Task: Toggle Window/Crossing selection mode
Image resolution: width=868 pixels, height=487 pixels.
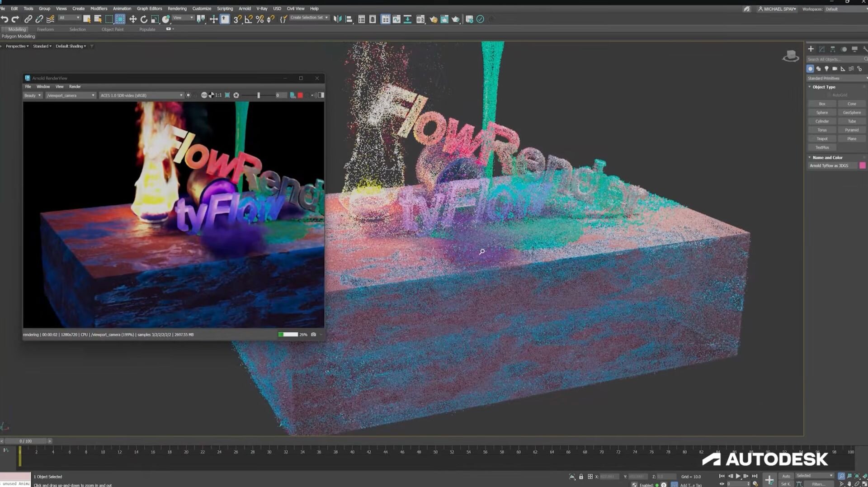Action: pos(120,19)
